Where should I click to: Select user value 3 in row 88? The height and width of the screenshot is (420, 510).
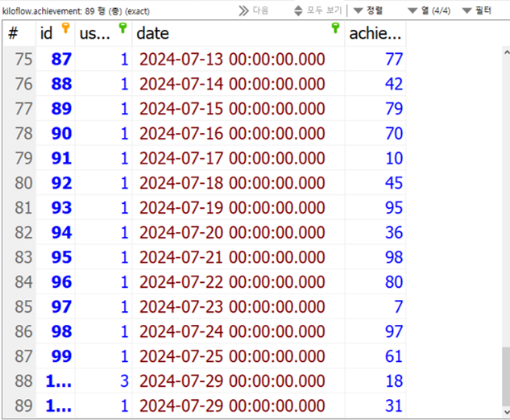[x=103, y=380]
